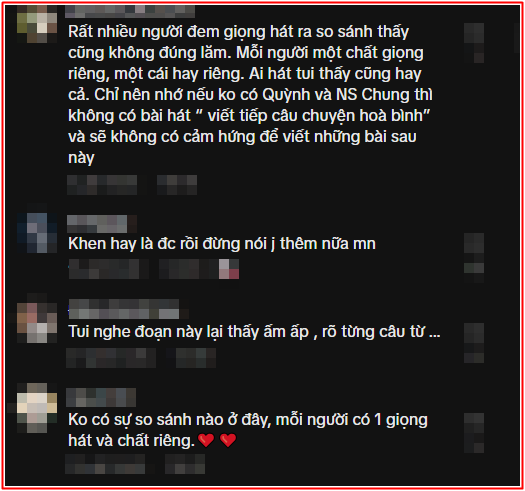The height and width of the screenshot is (491, 525).
Task: Reply to "Ko có sự so sánh nào" comment
Action: tap(185, 464)
